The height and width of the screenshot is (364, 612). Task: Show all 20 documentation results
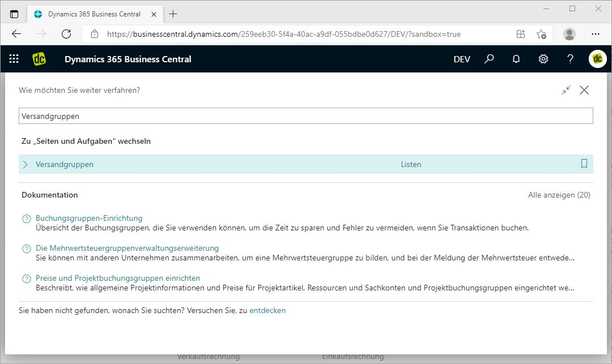[x=559, y=195]
